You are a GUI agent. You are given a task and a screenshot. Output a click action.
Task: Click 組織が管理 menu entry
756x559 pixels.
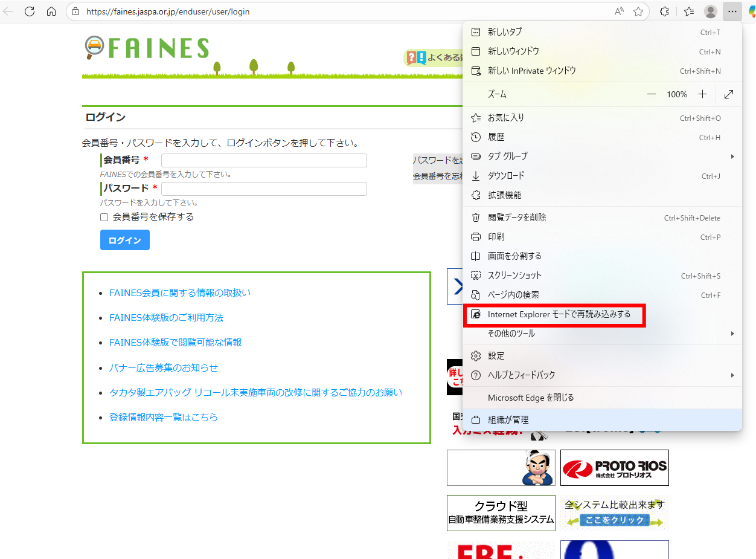[602, 420]
